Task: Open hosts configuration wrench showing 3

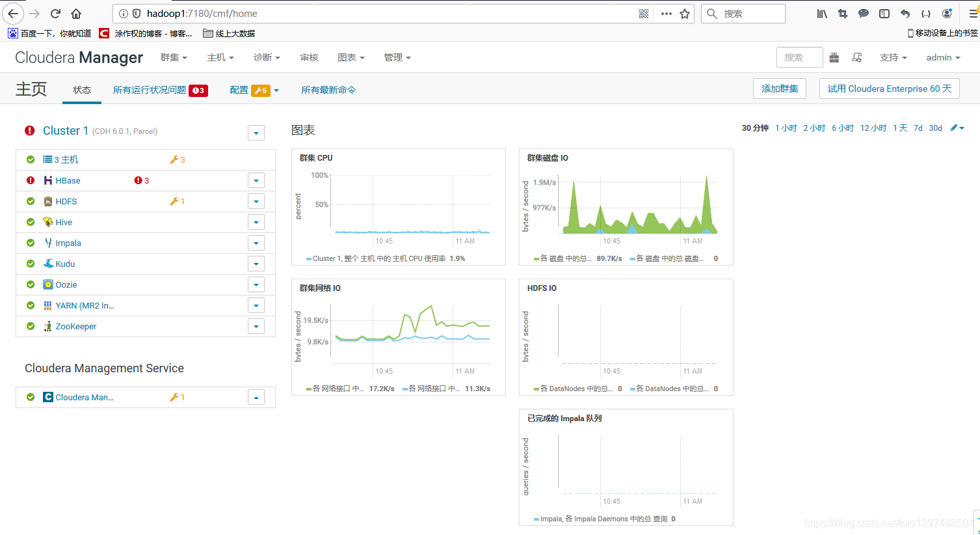Action: pos(178,159)
